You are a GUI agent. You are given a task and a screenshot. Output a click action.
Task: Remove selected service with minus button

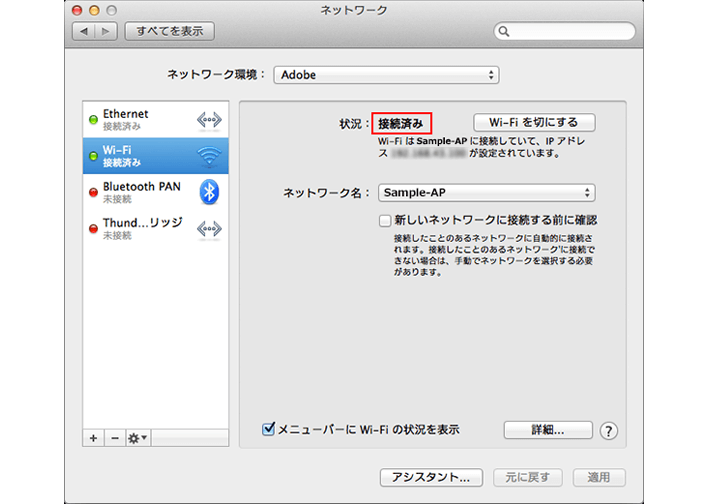coord(114,438)
